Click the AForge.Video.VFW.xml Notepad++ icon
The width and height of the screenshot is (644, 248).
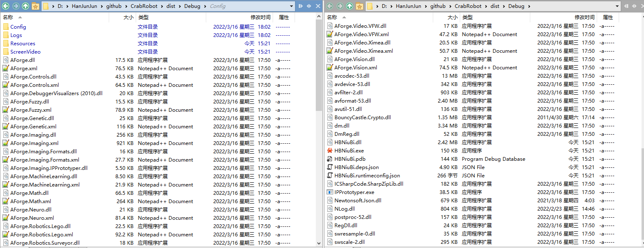click(x=330, y=34)
